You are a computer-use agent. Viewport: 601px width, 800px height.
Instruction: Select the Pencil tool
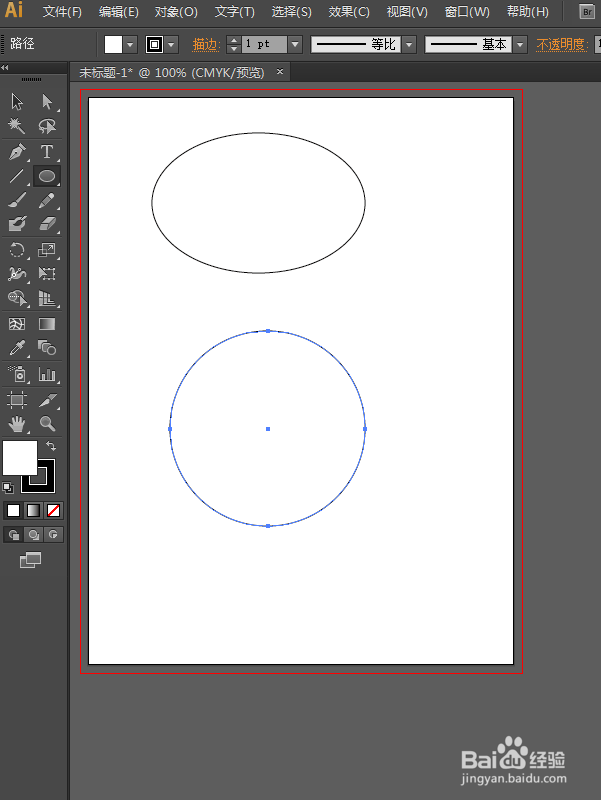[47, 200]
